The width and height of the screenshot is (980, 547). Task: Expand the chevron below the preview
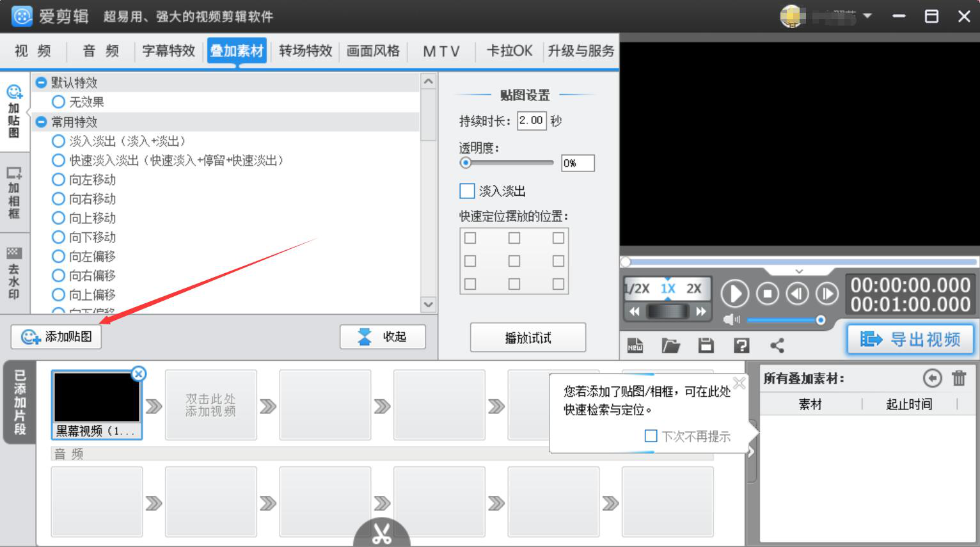pyautogui.click(x=799, y=271)
